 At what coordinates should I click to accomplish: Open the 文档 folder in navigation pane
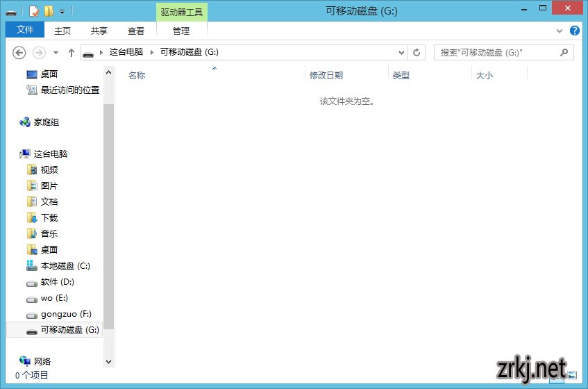tap(49, 202)
